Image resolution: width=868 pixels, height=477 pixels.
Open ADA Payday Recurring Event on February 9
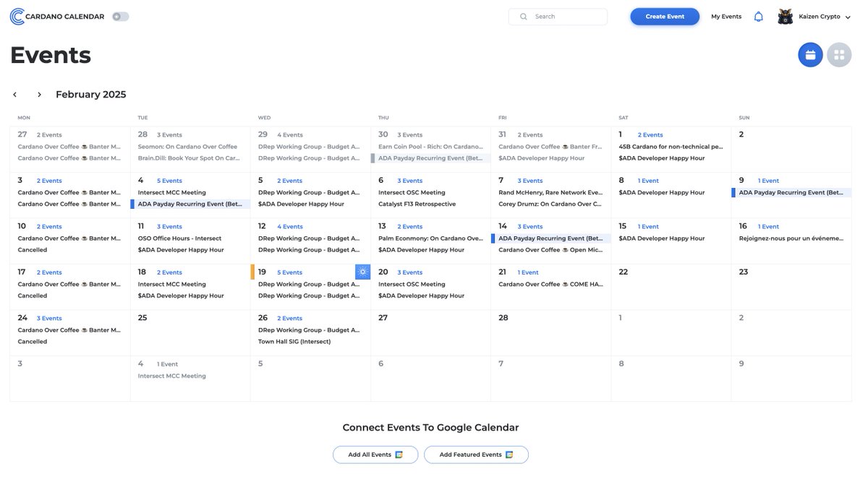(791, 192)
